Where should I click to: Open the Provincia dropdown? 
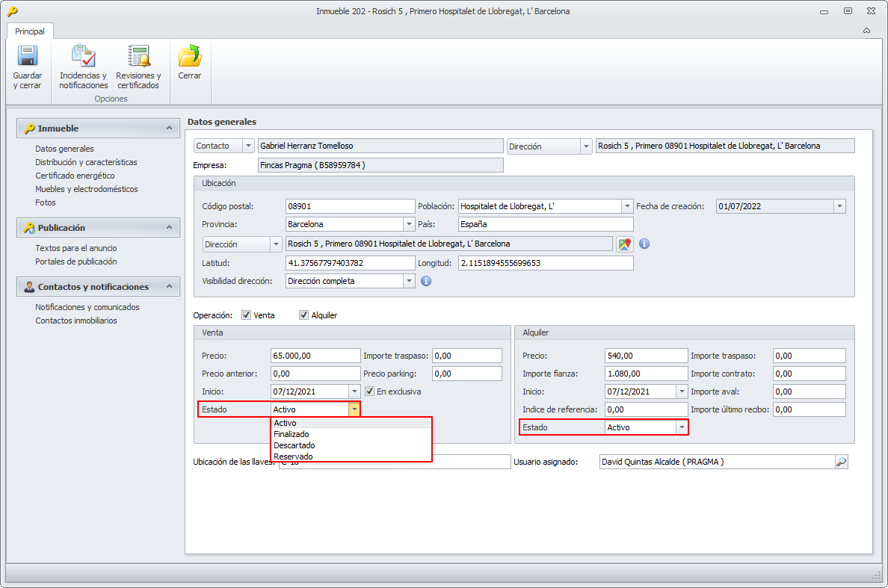[409, 224]
